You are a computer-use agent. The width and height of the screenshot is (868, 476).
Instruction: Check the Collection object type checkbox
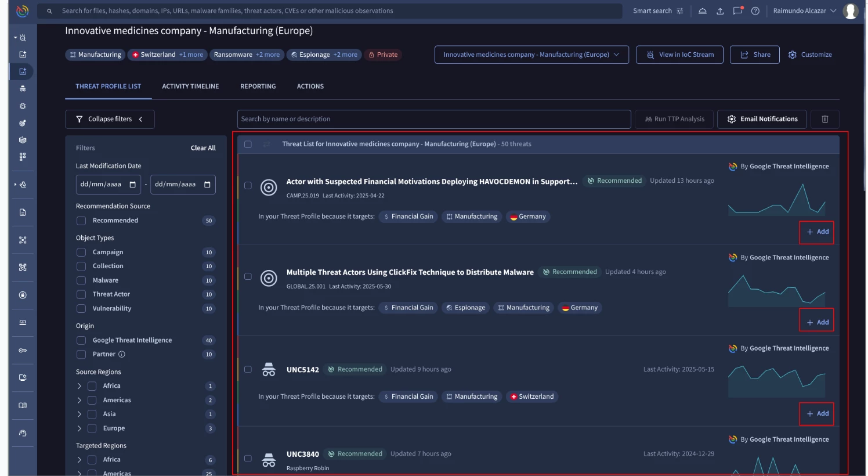[x=81, y=266]
